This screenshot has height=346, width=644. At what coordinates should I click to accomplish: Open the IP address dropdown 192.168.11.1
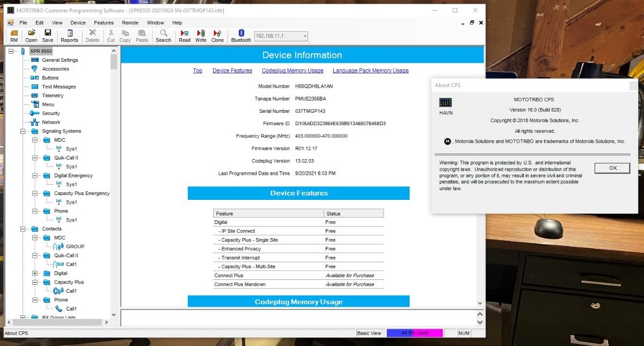coord(305,36)
